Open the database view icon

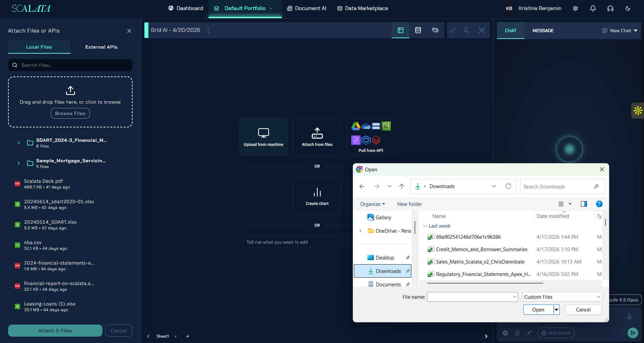(x=418, y=30)
